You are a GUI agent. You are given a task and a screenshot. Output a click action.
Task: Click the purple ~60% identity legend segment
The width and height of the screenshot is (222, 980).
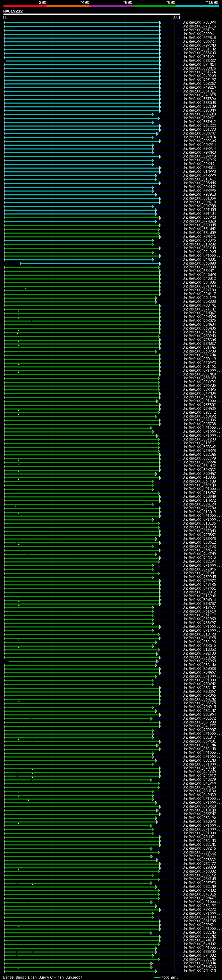[111, 6]
